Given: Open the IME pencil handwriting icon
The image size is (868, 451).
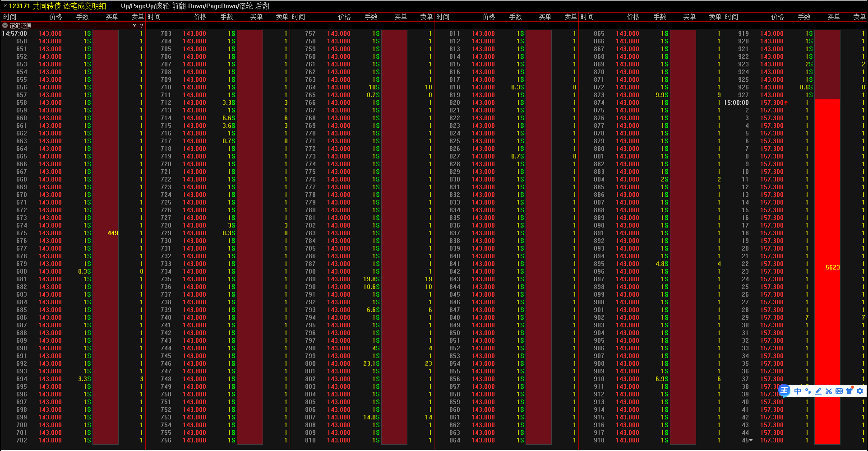Looking at the screenshot, I should coord(818,391).
